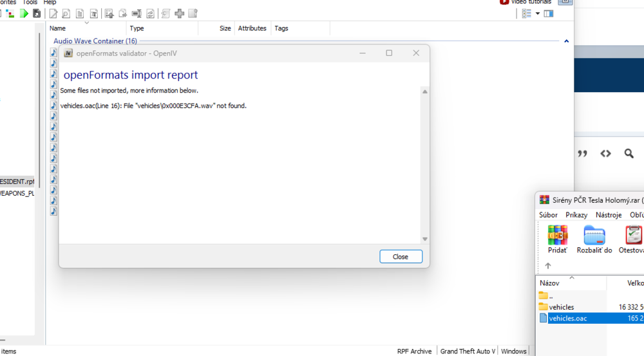Viewport: 644px width, 356px height.
Task: Click Close in the import report dialog
Action: click(x=401, y=257)
